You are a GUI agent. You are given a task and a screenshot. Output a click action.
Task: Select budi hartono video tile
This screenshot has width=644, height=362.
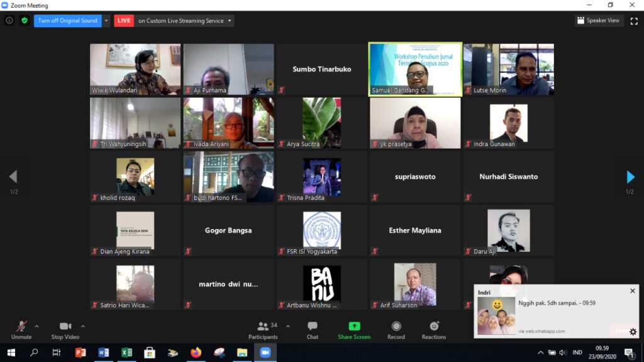click(x=228, y=176)
